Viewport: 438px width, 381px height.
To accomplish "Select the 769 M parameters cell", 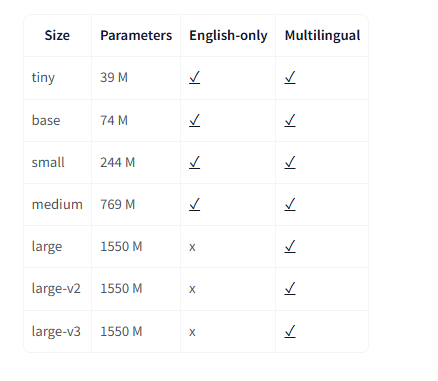I will (136, 204).
